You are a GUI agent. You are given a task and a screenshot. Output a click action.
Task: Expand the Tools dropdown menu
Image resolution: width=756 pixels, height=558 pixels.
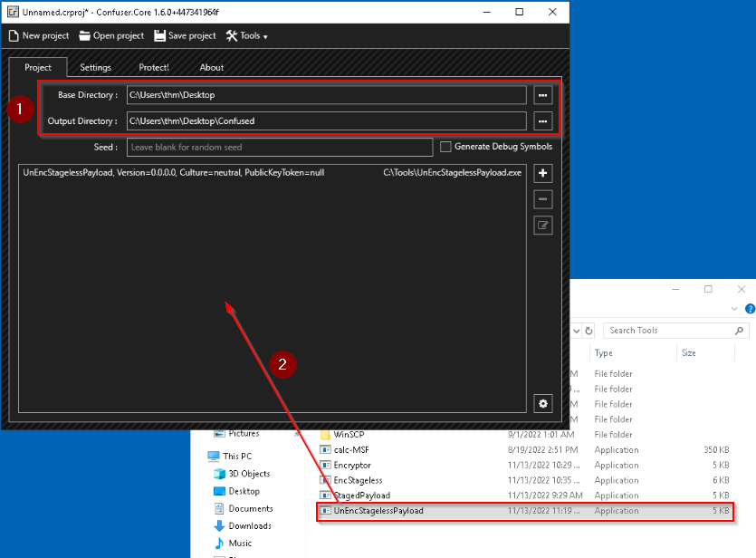[247, 35]
